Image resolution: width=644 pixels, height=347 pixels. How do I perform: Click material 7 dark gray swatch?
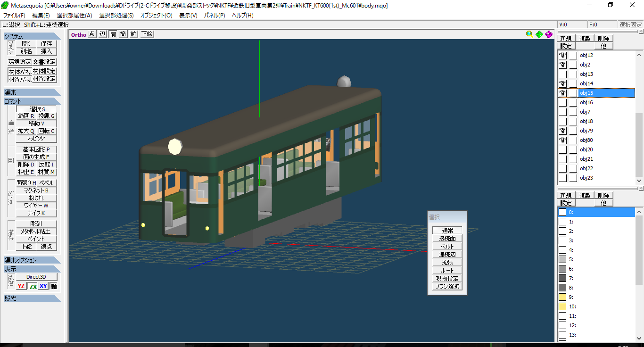(562, 278)
